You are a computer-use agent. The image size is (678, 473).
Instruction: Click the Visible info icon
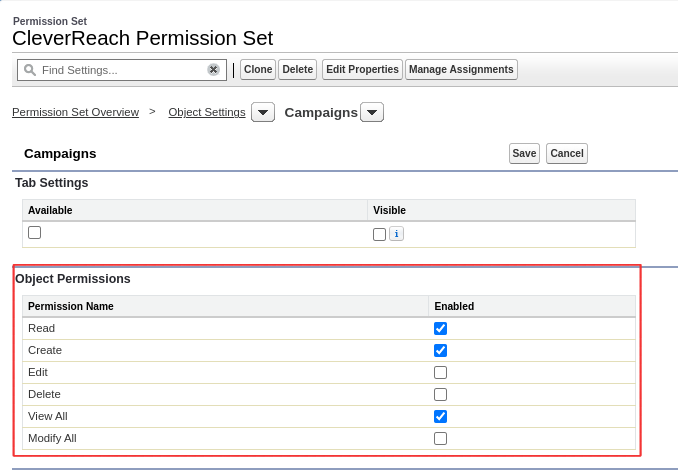click(397, 233)
